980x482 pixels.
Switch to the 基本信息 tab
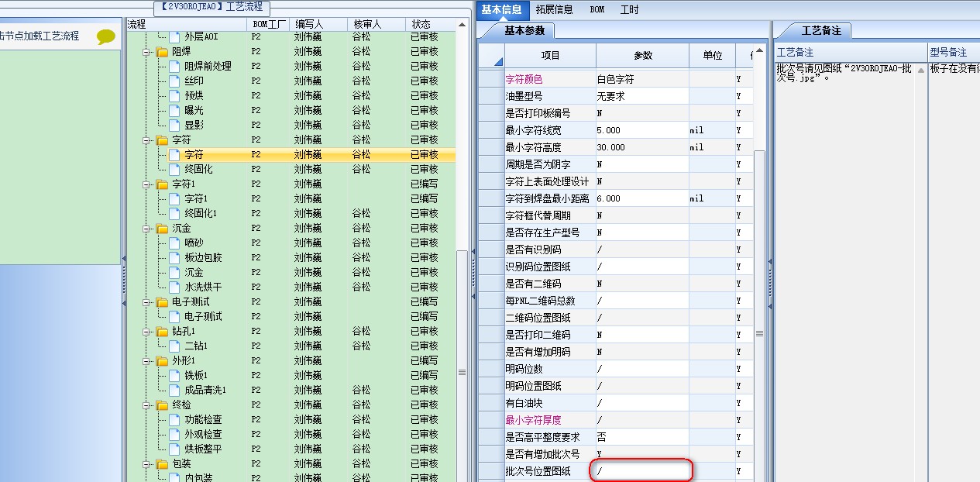[x=502, y=9]
